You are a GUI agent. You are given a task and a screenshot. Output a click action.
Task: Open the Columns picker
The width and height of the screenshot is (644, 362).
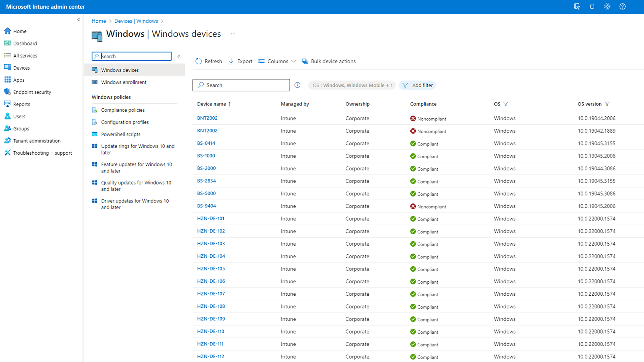277,61
